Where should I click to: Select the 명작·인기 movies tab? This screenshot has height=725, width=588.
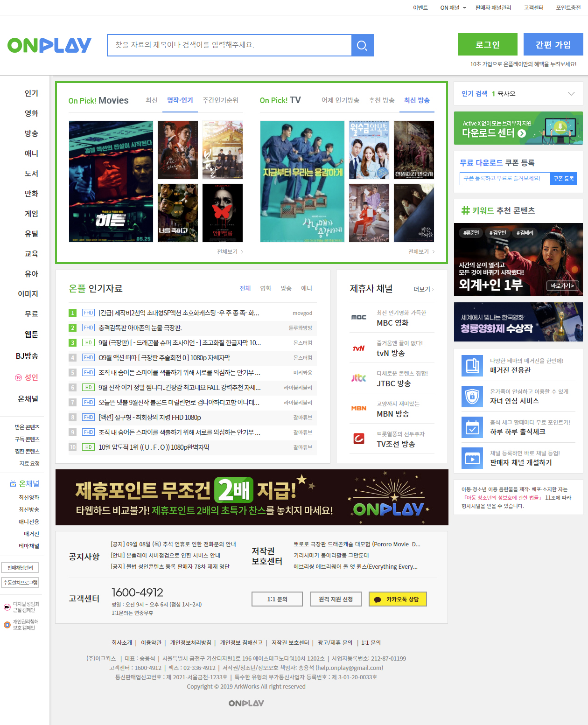(180, 100)
